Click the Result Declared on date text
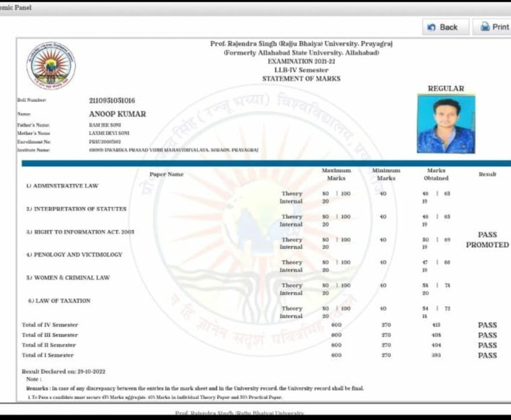Viewport: 511px width, 420px height. [63, 372]
